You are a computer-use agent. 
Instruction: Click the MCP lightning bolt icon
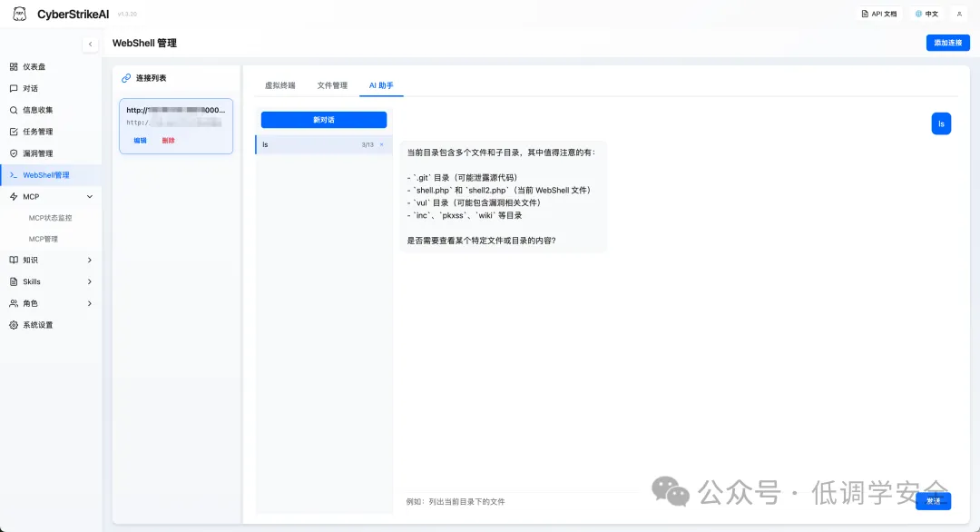(14, 197)
